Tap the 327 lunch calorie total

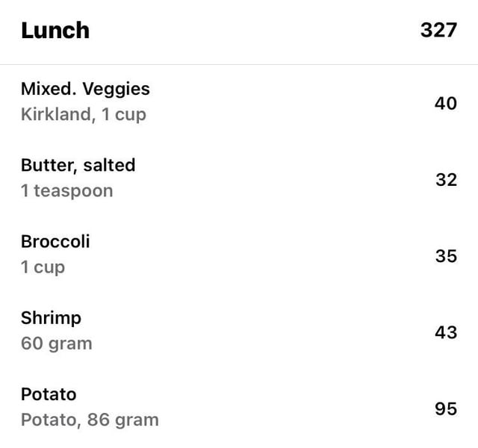pyautogui.click(x=438, y=30)
